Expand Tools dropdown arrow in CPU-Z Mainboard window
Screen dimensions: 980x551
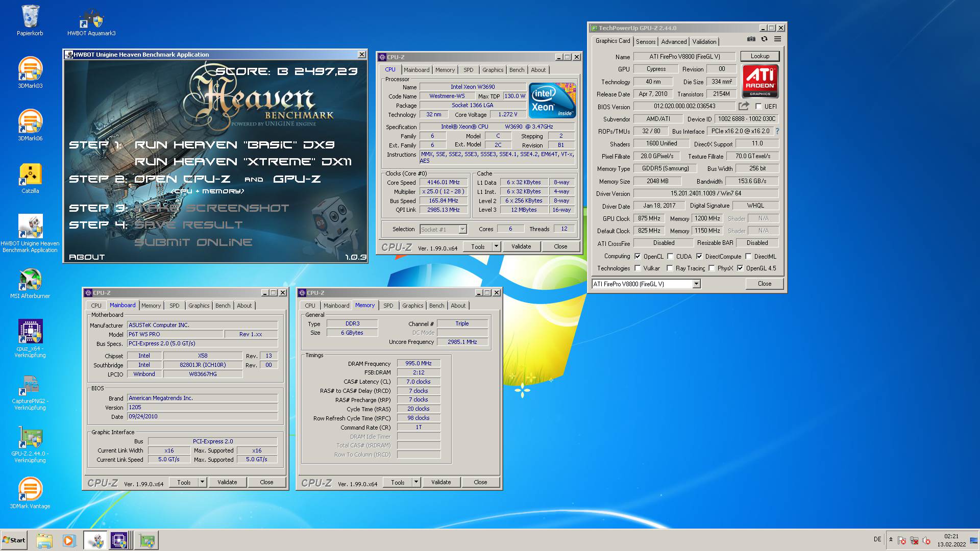[x=202, y=482]
